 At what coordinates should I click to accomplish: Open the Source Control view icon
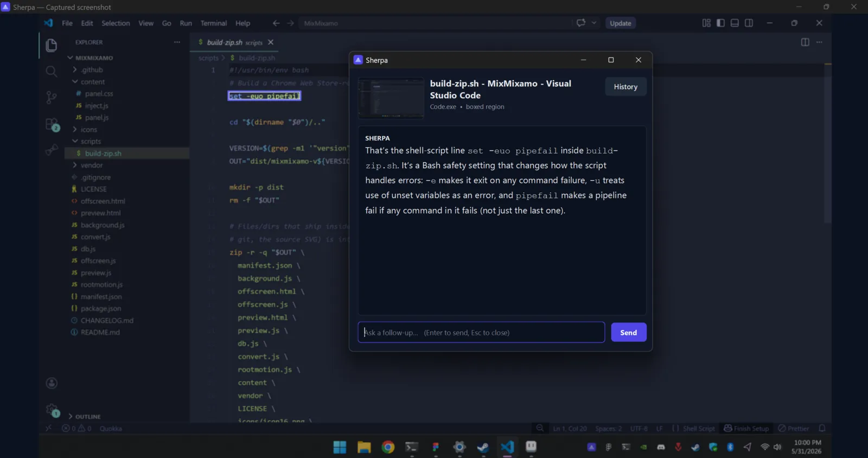coord(52,97)
